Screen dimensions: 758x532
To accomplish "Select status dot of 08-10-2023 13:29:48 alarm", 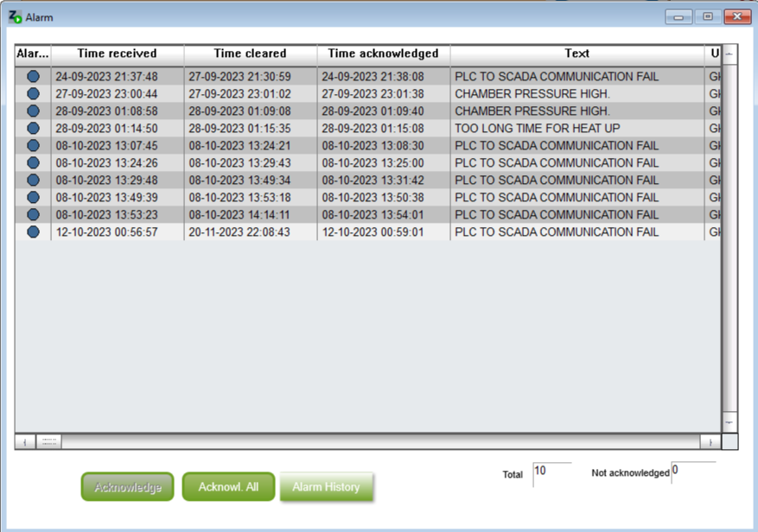I will click(33, 180).
